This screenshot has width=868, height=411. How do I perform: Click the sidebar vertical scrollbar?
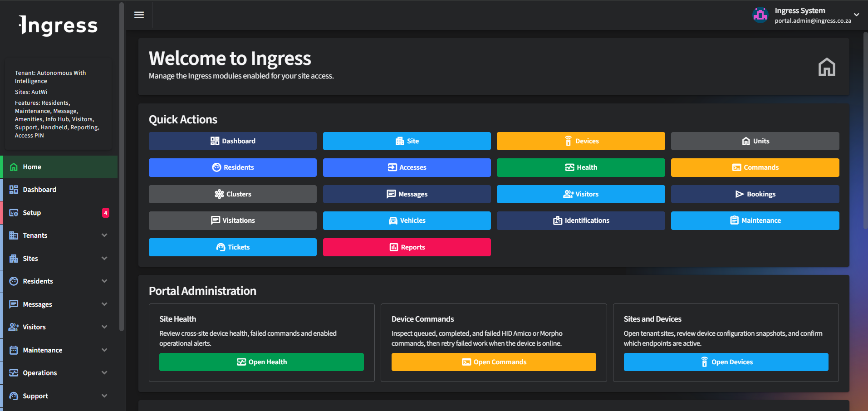(x=121, y=166)
